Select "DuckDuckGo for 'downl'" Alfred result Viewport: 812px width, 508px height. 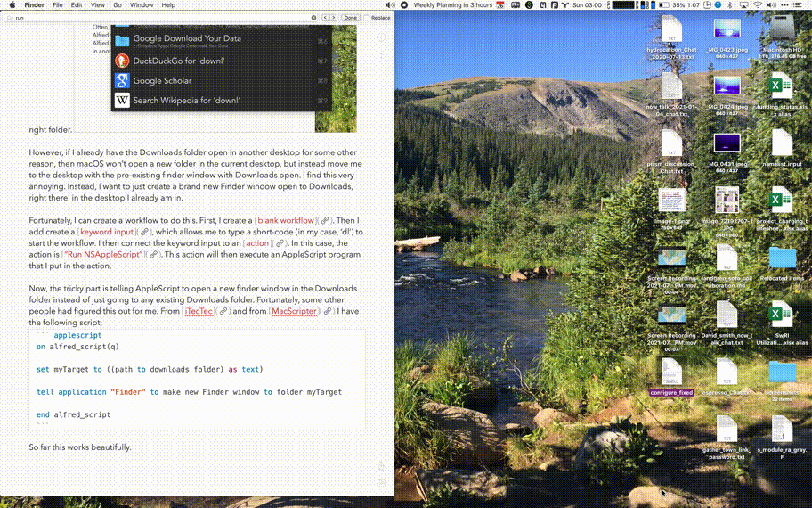pyautogui.click(x=221, y=61)
